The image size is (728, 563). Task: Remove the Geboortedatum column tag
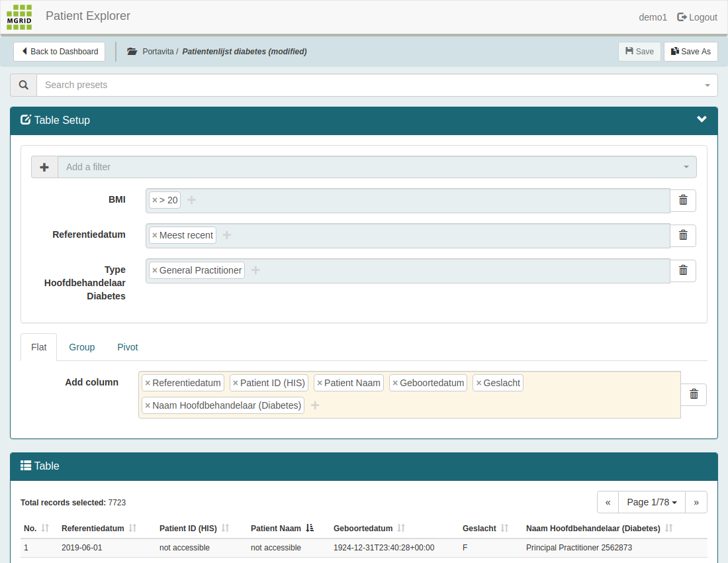[395, 384]
